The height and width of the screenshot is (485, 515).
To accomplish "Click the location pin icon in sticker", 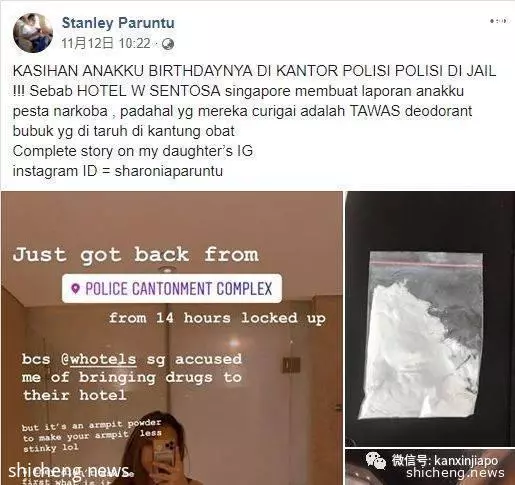I will click(x=76, y=288).
